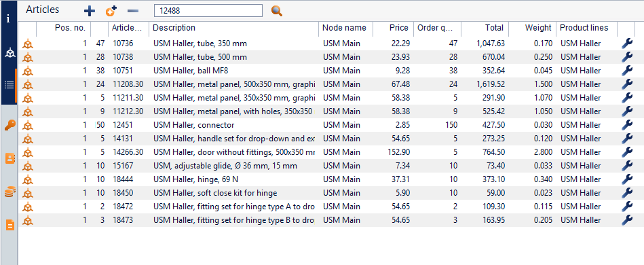The height and width of the screenshot is (265, 644).
Task: Click price value 67.48
Action: (x=401, y=84)
